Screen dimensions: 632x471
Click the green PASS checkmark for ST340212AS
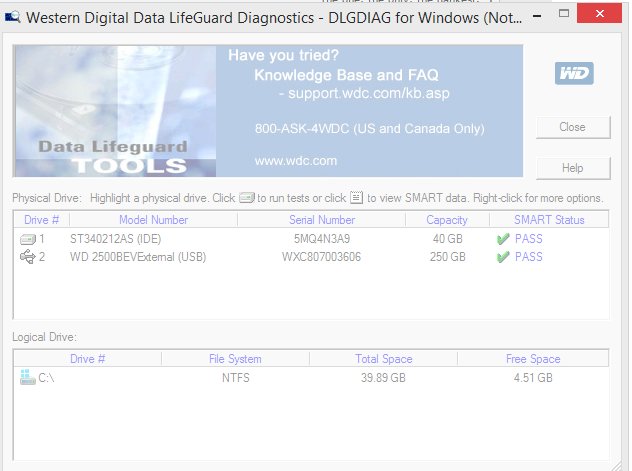pos(503,239)
